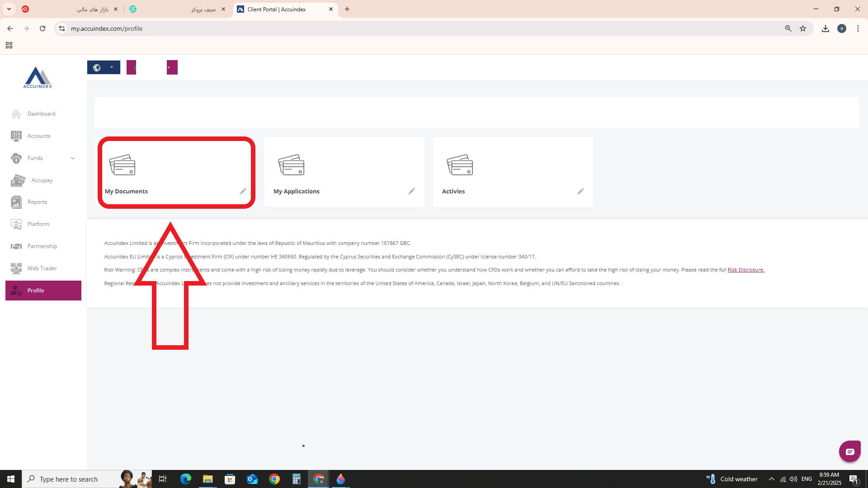
Task: Close the Client Portal Accuindex tab
Action: [x=331, y=9]
